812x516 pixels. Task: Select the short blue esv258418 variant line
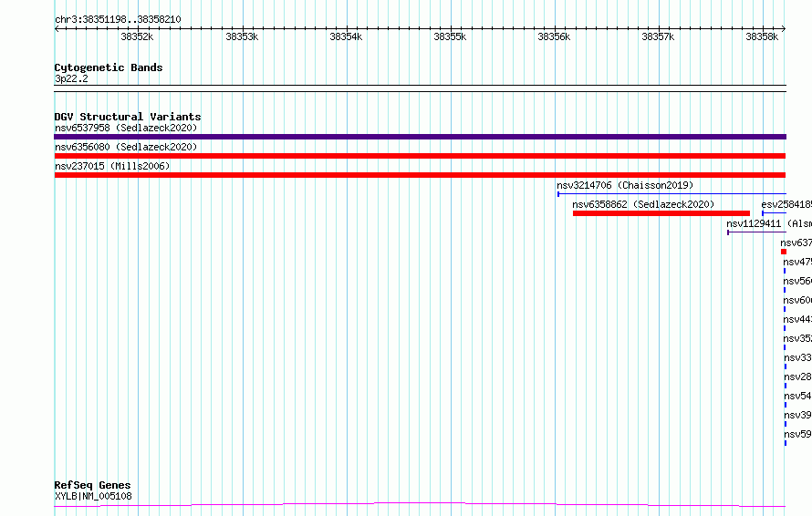(x=775, y=213)
